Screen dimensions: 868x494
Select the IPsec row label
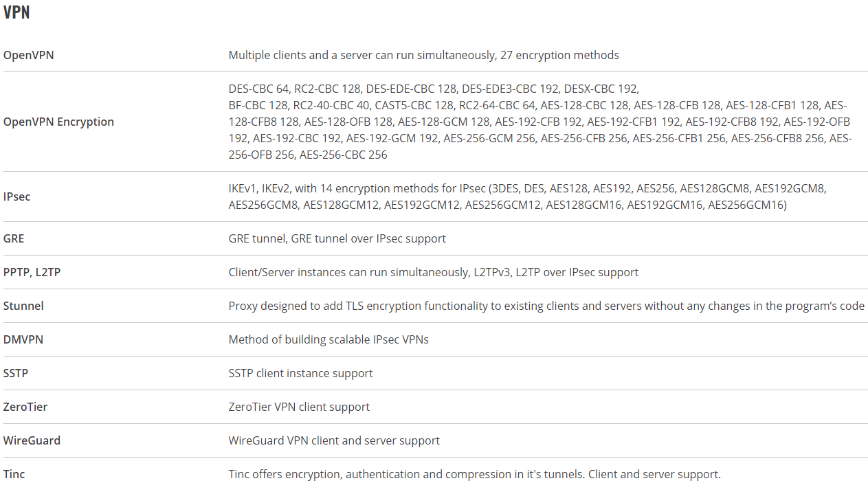17,197
